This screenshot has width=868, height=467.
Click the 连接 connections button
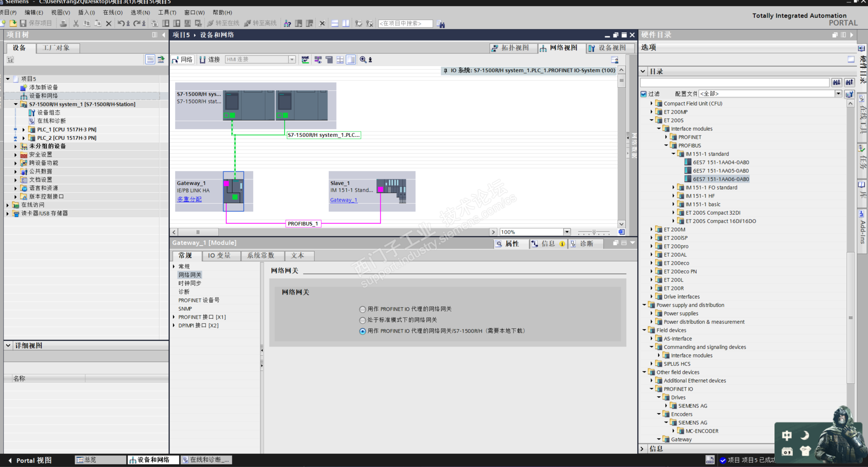[x=210, y=60]
